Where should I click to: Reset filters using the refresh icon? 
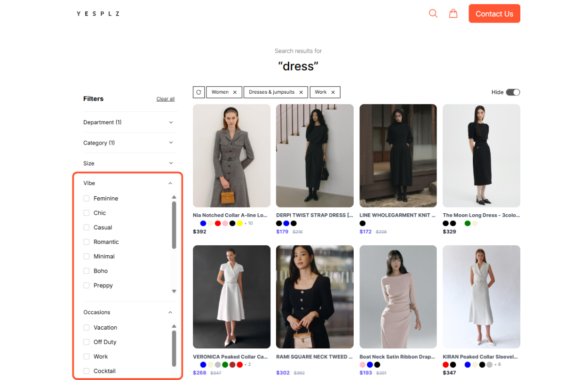[199, 92]
